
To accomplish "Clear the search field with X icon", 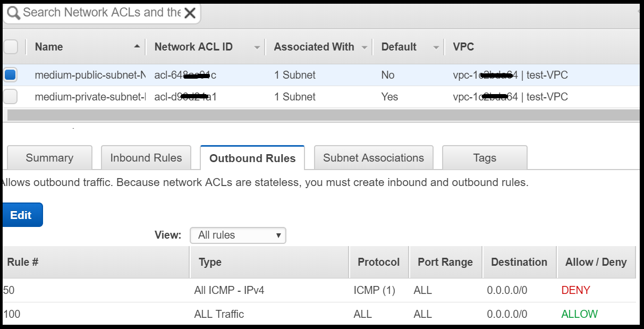I will click(x=190, y=13).
